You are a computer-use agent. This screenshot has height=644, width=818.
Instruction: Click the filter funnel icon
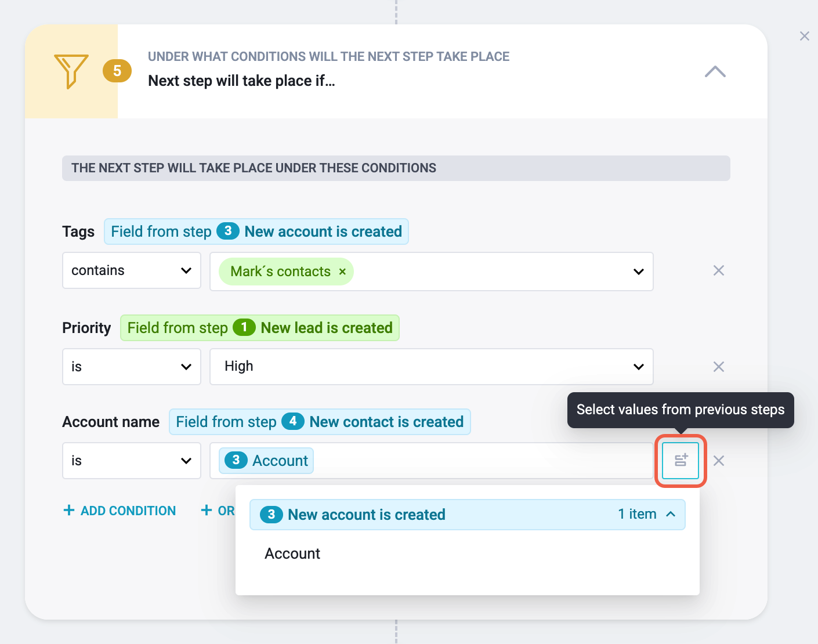(x=71, y=71)
